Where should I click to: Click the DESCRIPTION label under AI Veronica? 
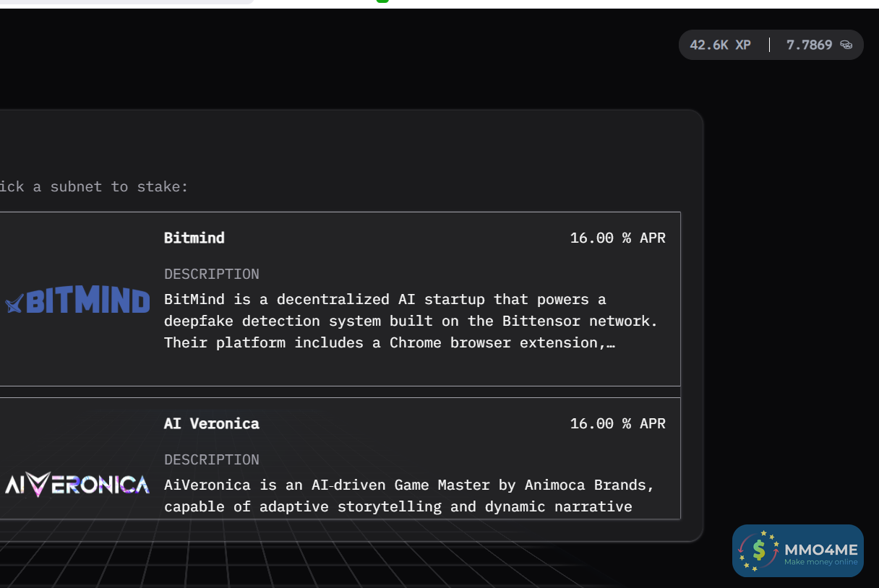pos(211,459)
